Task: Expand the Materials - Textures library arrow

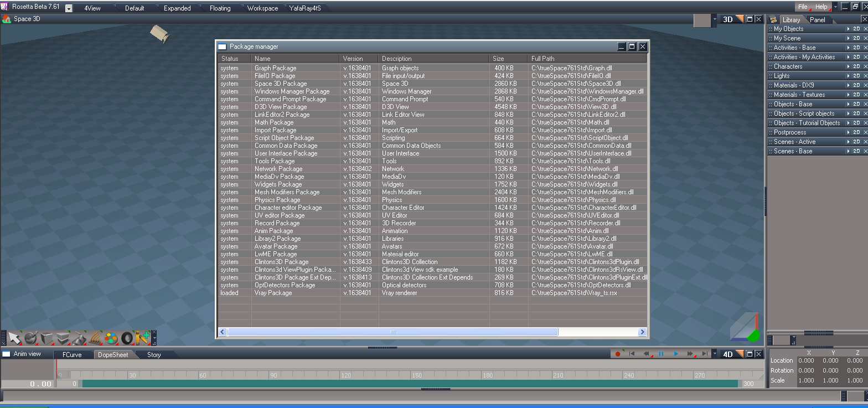Action: tap(848, 95)
